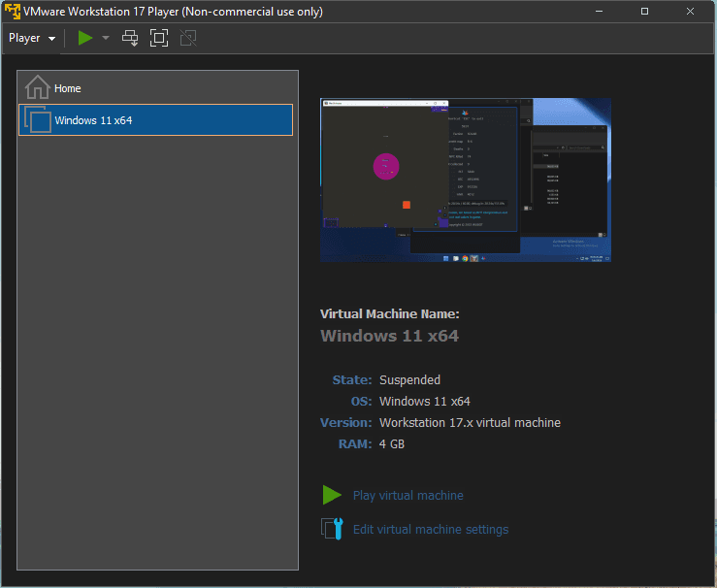Click the large Windows 11 x64 name heading
717x588 pixels.
click(x=390, y=336)
